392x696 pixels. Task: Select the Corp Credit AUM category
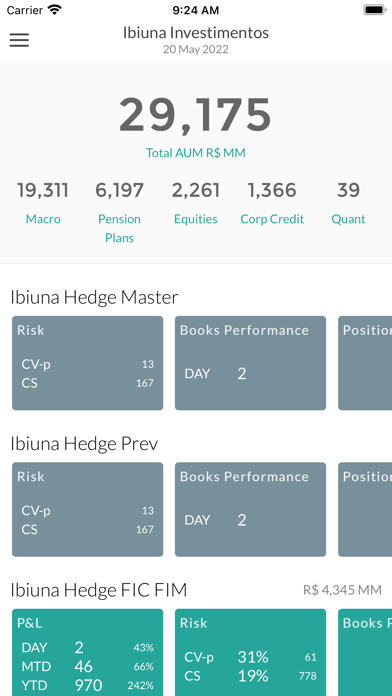pyautogui.click(x=272, y=202)
